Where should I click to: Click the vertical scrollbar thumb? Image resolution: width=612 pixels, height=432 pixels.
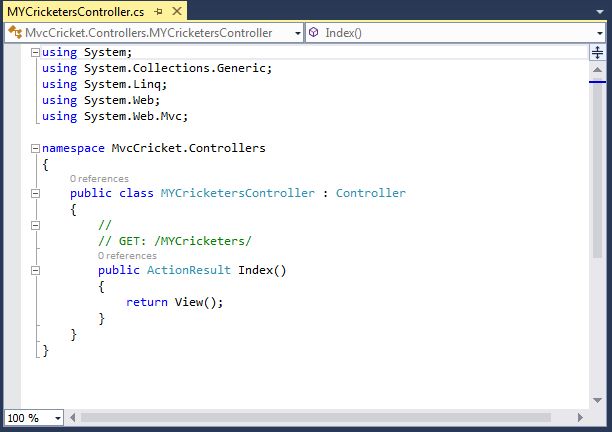coord(598,170)
